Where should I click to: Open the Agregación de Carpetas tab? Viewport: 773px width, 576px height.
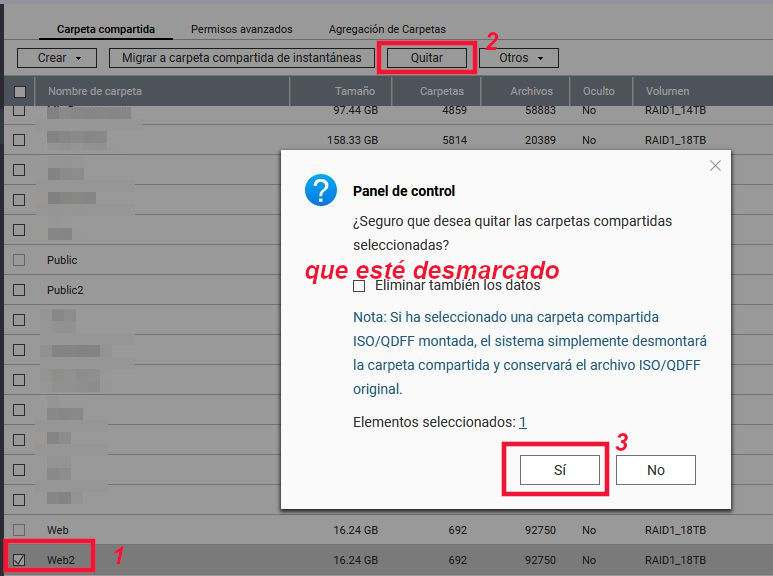(x=387, y=30)
